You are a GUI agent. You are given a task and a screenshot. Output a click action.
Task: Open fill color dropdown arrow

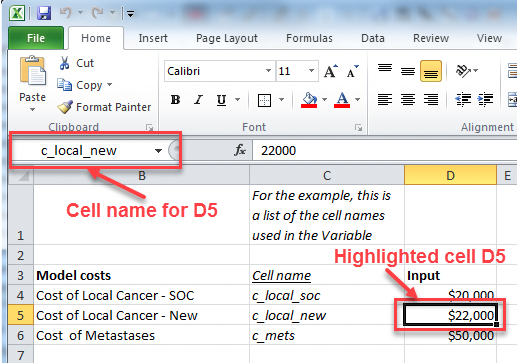point(324,99)
